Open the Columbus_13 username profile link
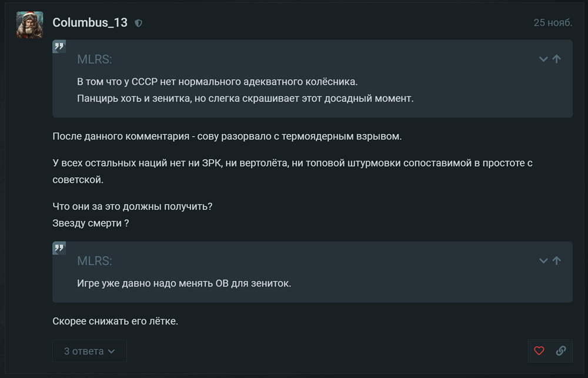This screenshot has width=588, height=378. (90, 23)
